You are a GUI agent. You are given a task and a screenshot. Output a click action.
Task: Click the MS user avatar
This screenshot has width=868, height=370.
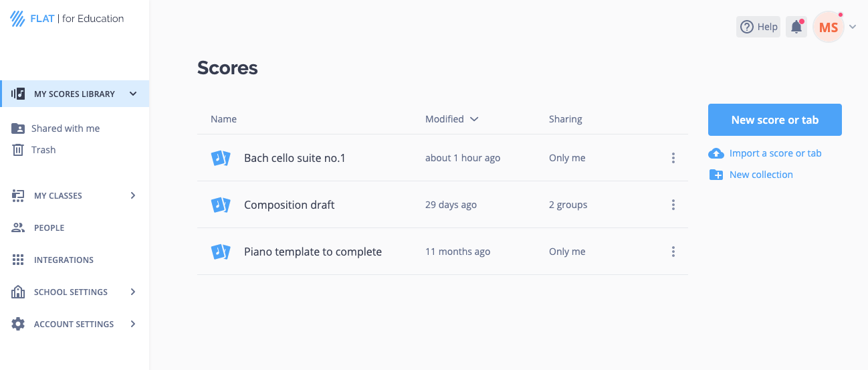point(829,27)
